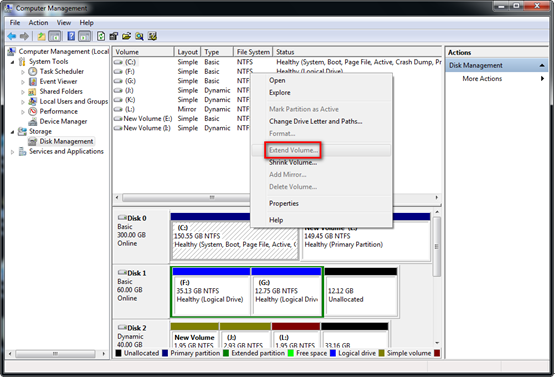This screenshot has width=555, height=378.
Task: Click the Forward arrow toolbar icon
Action: (24, 36)
